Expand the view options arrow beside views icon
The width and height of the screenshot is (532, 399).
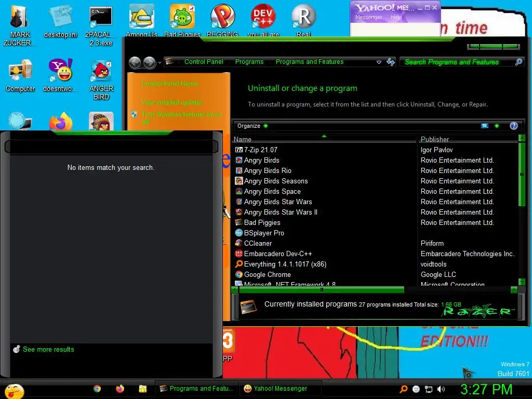tap(497, 126)
